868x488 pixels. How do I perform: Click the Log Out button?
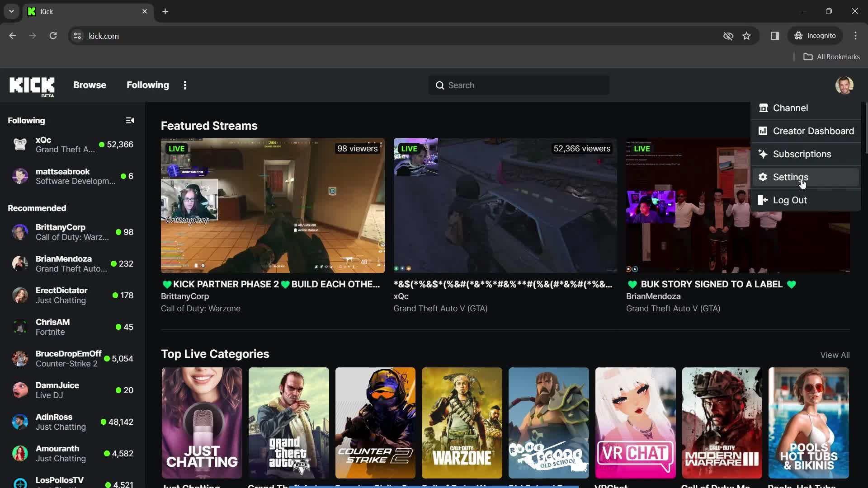coord(790,200)
